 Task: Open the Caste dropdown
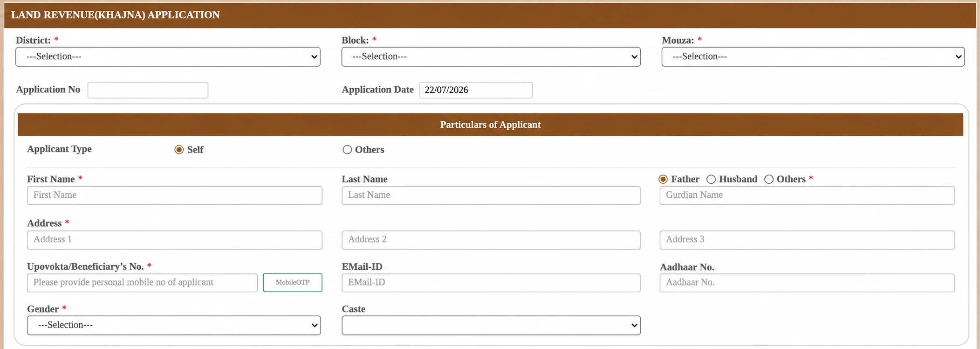click(491, 325)
